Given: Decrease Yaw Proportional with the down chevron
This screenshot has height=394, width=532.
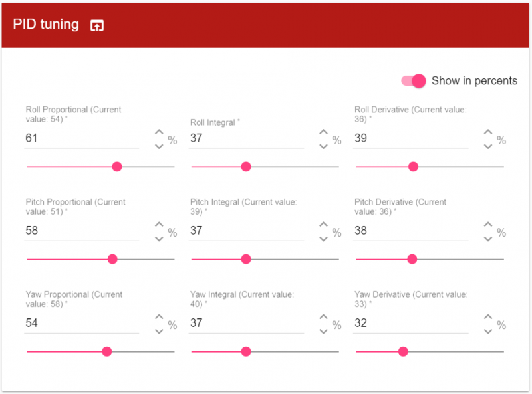Looking at the screenshot, I should click(x=159, y=331).
